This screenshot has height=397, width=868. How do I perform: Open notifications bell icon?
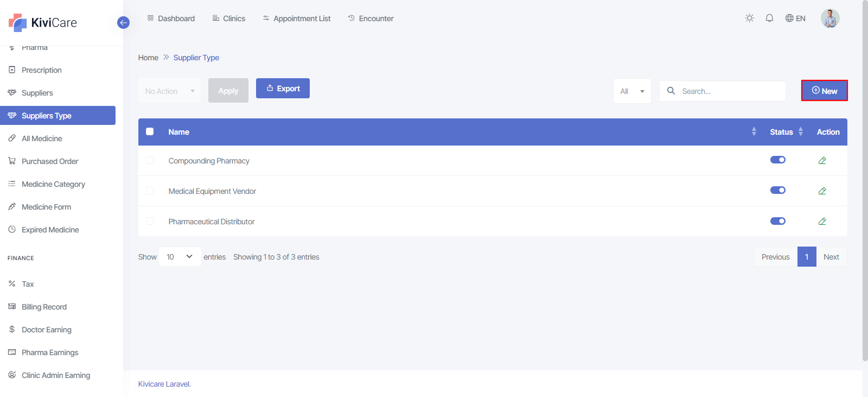[x=769, y=18]
